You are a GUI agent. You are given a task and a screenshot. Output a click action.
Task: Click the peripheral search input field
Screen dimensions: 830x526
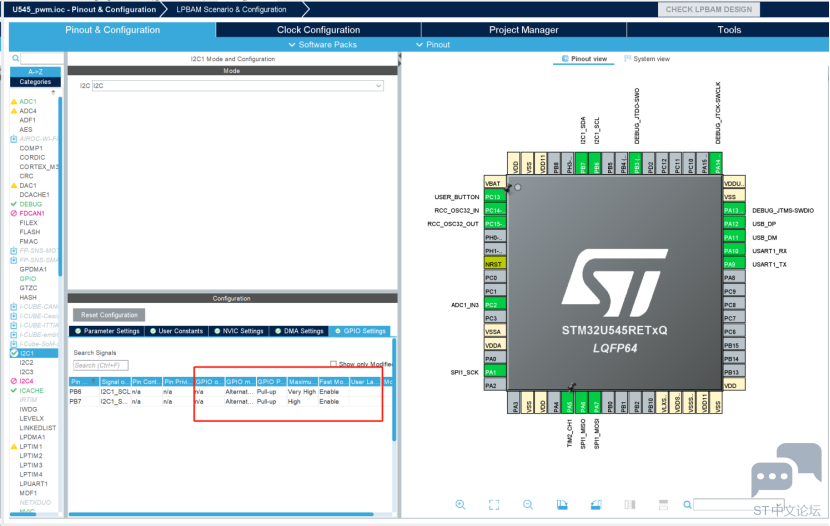point(42,58)
